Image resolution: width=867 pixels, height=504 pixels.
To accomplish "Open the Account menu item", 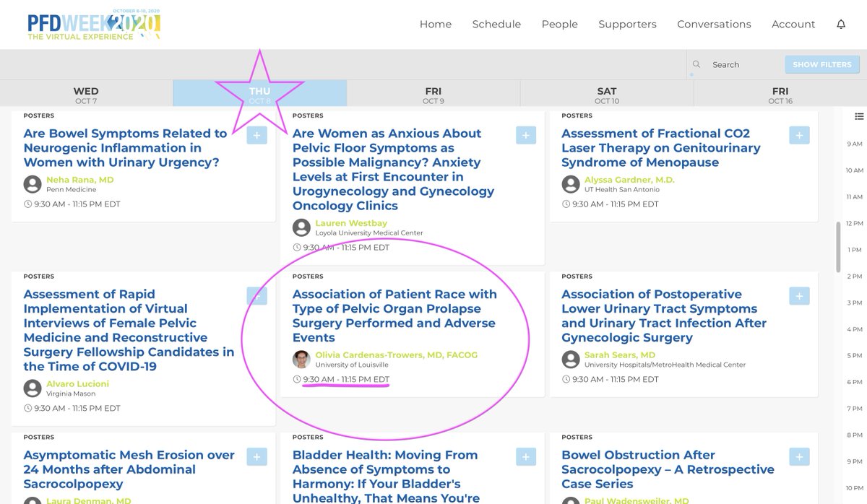I will coord(793,24).
